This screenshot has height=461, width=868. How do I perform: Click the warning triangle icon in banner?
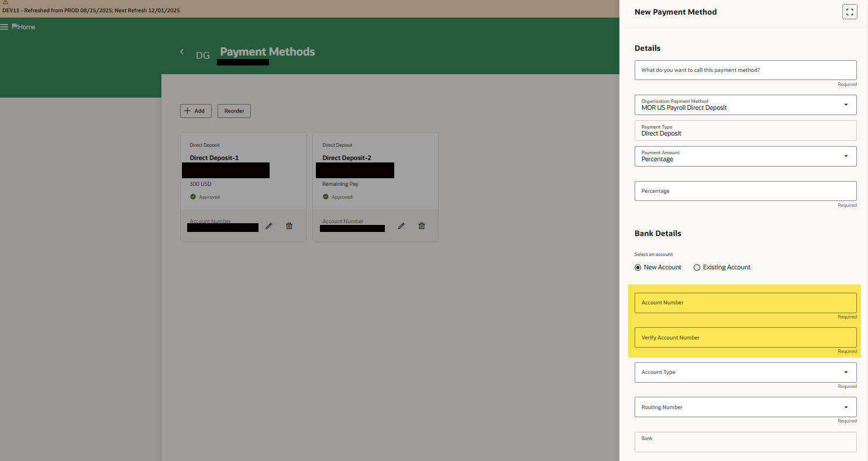click(x=5, y=3)
